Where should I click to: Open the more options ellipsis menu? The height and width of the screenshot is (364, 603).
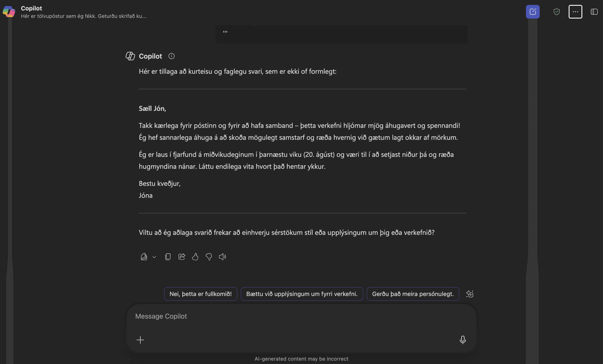coord(575,12)
